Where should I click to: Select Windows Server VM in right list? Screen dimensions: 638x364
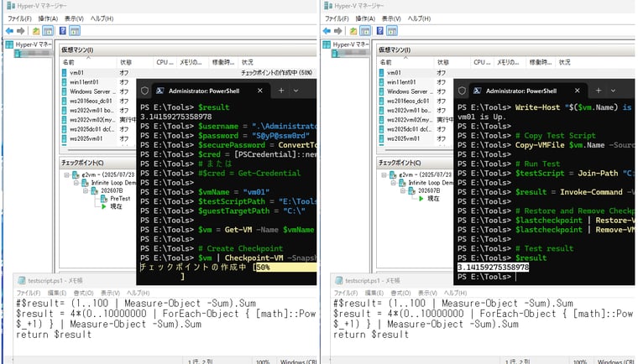pos(416,91)
